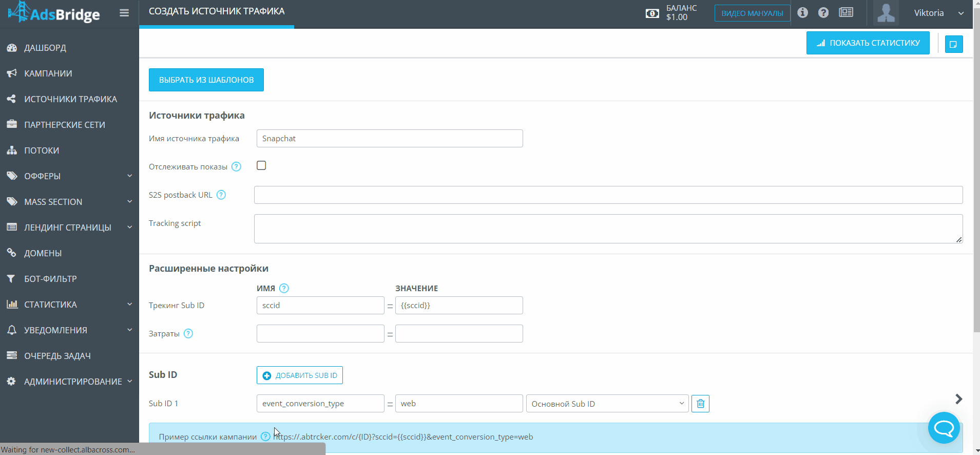980x455 pixels.
Task: Click the ВЫБРАТЬ ИЗ ШАБЛОНОВ button
Action: pos(206,80)
